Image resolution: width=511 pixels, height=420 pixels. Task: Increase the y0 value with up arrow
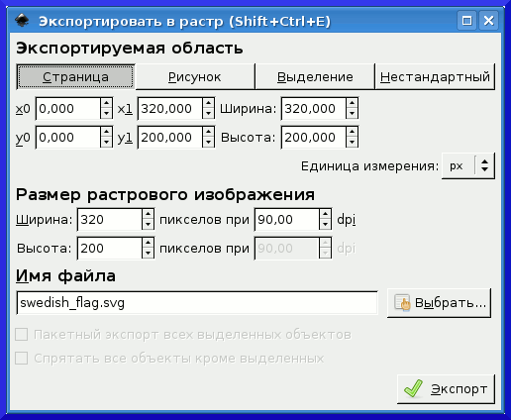tap(106, 132)
